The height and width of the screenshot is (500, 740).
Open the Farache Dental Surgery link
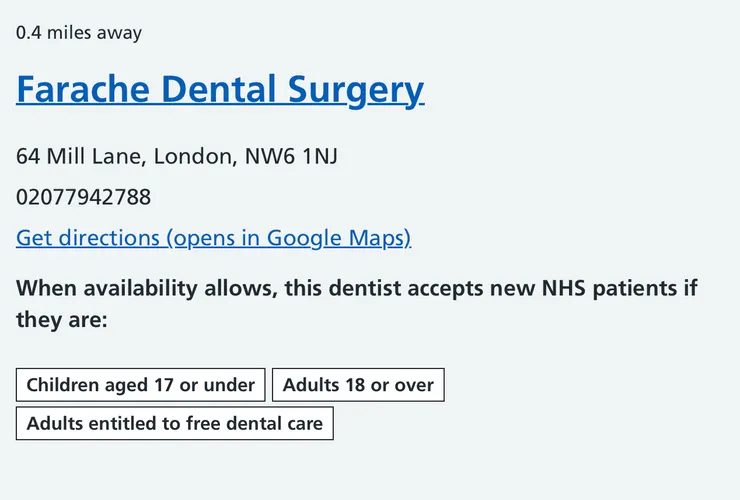[x=220, y=90]
